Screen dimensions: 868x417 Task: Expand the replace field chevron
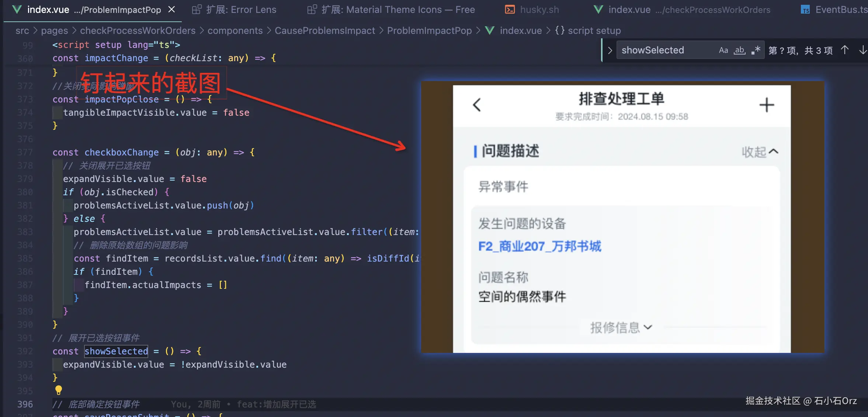point(610,50)
